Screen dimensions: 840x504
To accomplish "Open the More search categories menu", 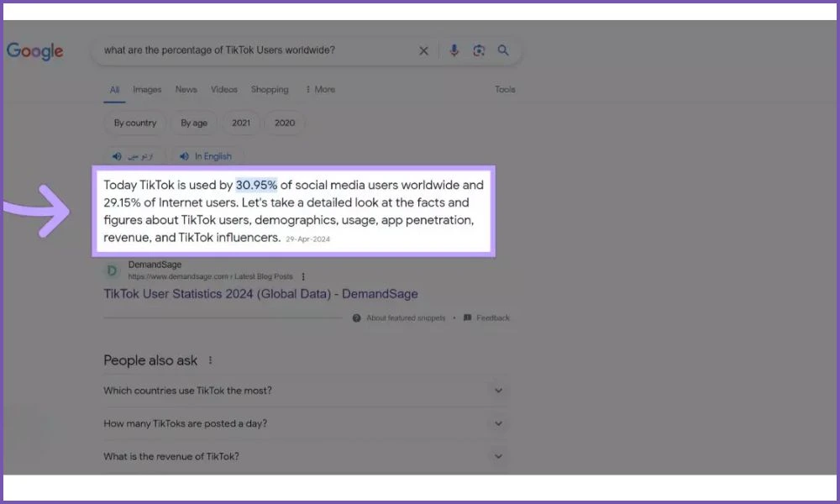I will 320,90.
